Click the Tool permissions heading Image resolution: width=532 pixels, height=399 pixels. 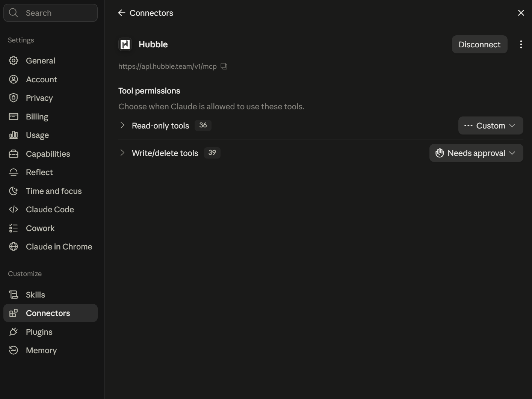point(149,91)
